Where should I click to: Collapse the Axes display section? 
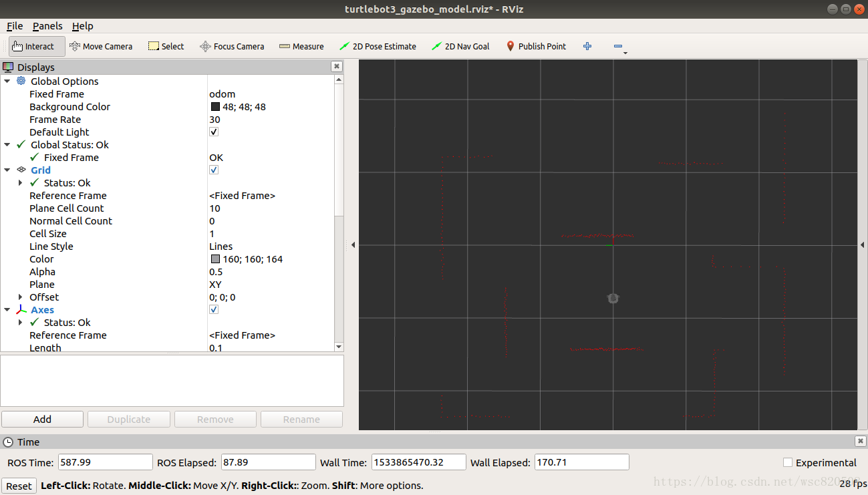7,310
